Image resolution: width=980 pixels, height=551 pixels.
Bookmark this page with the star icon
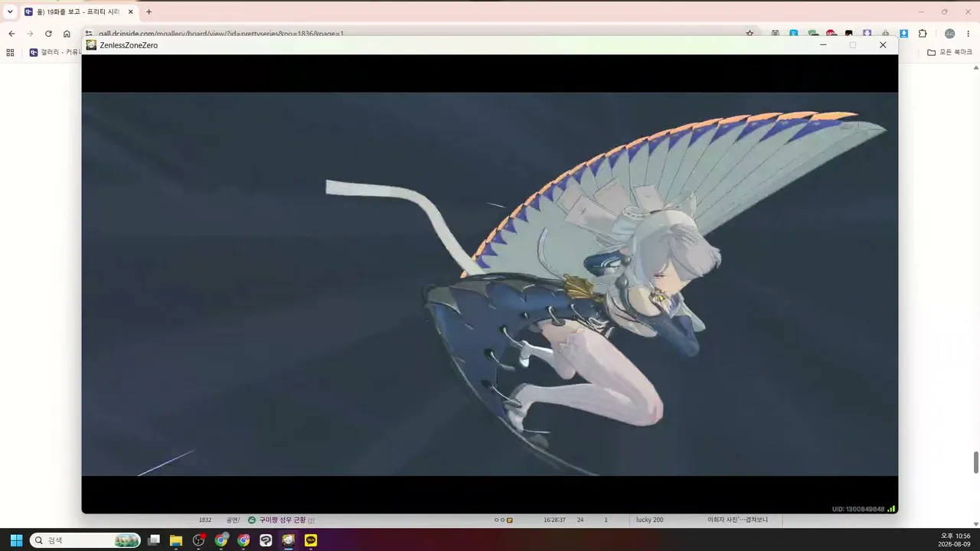750,34
